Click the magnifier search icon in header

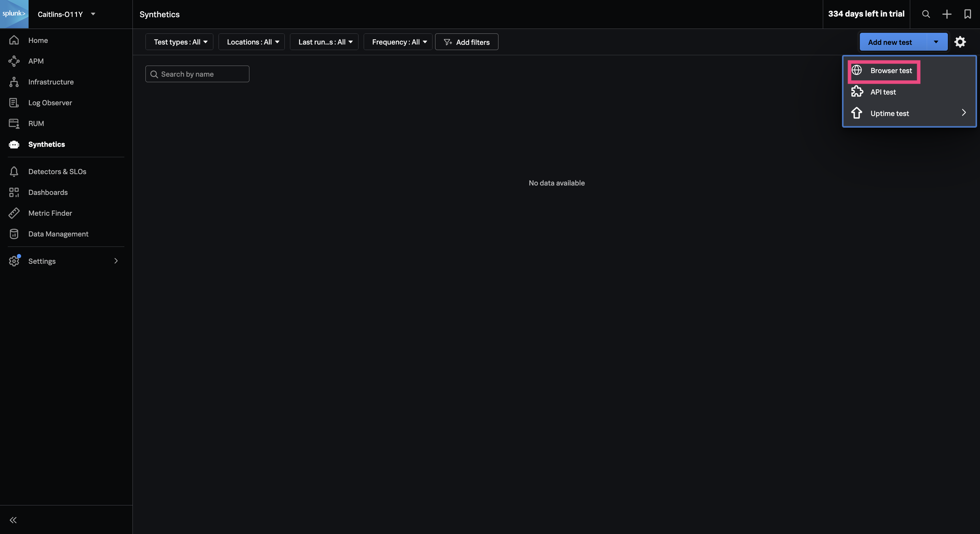[926, 14]
